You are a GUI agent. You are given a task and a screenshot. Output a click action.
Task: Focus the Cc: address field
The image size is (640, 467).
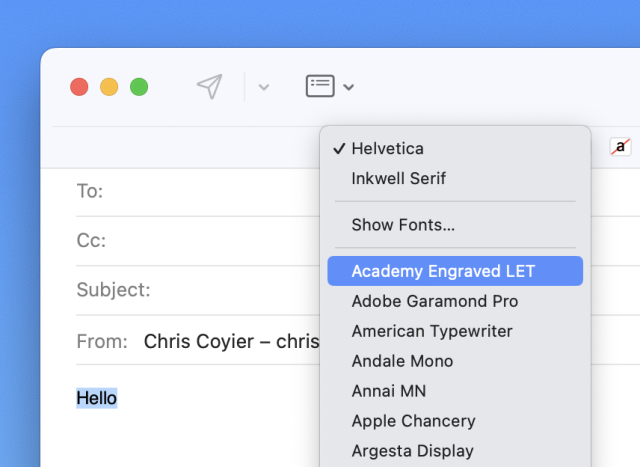[x=210, y=241]
